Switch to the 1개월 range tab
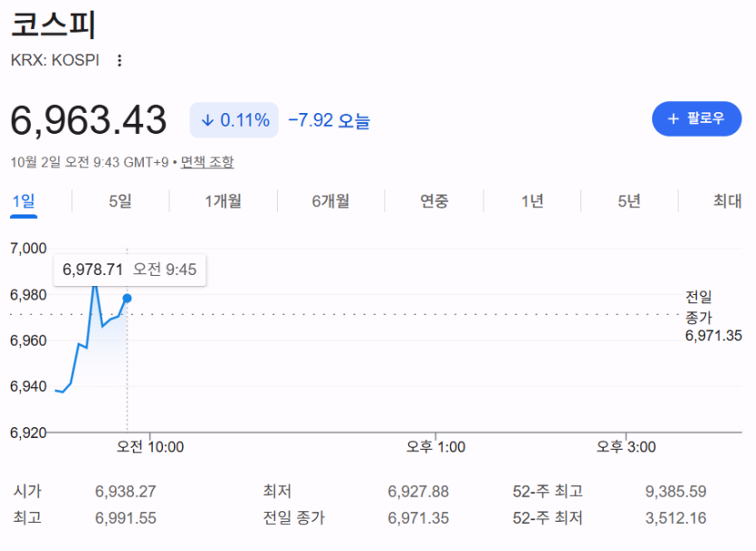 (x=223, y=201)
